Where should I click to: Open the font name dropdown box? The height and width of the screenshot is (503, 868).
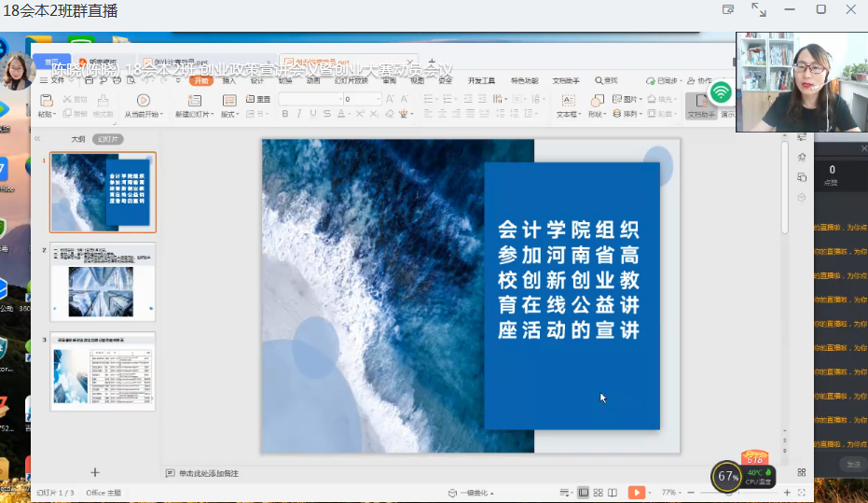pos(308,99)
